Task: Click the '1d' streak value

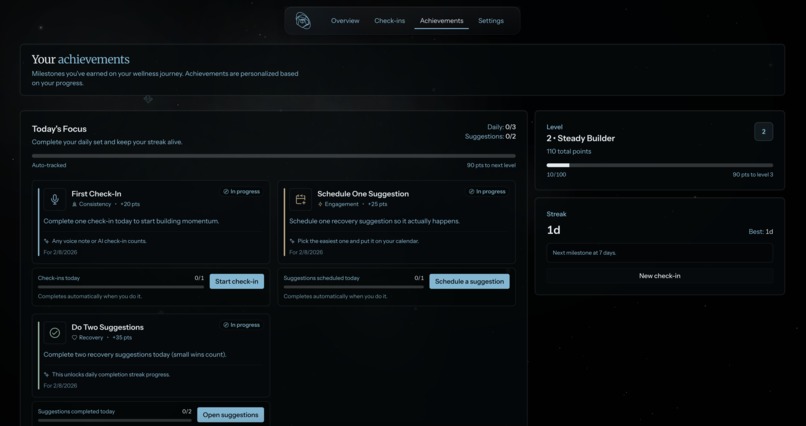Action: 553,230
